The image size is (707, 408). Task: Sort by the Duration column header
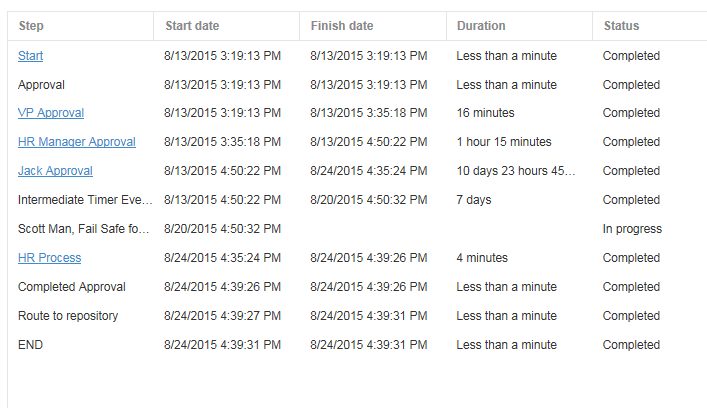(481, 26)
